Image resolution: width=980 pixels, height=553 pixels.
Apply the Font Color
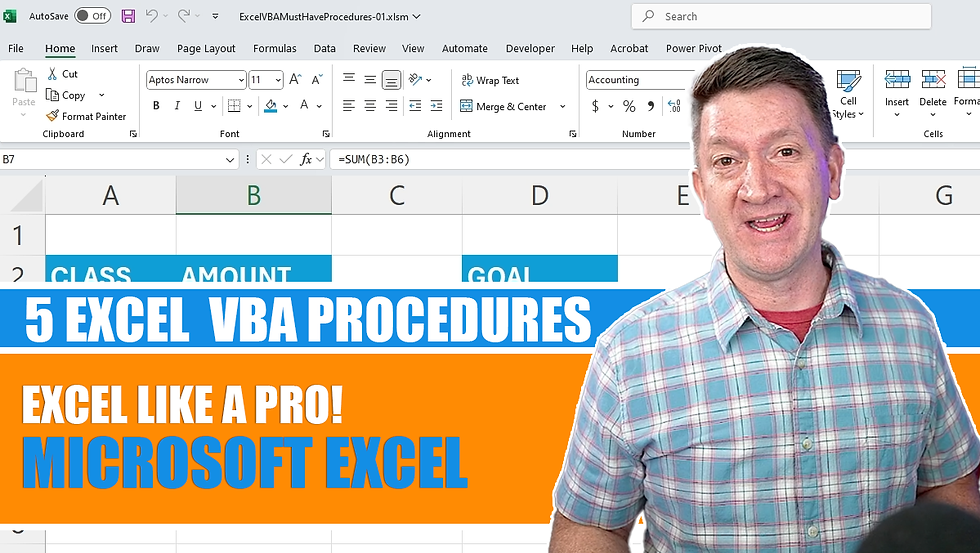pyautogui.click(x=304, y=106)
